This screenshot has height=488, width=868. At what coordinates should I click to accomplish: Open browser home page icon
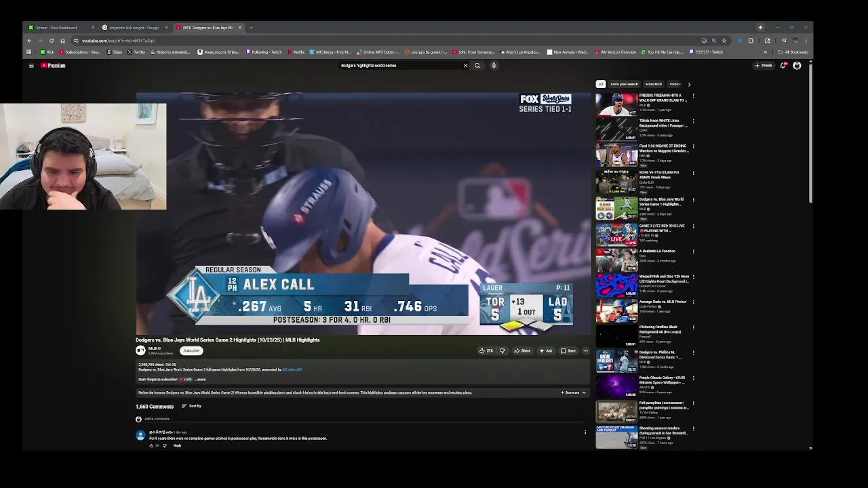point(62,41)
